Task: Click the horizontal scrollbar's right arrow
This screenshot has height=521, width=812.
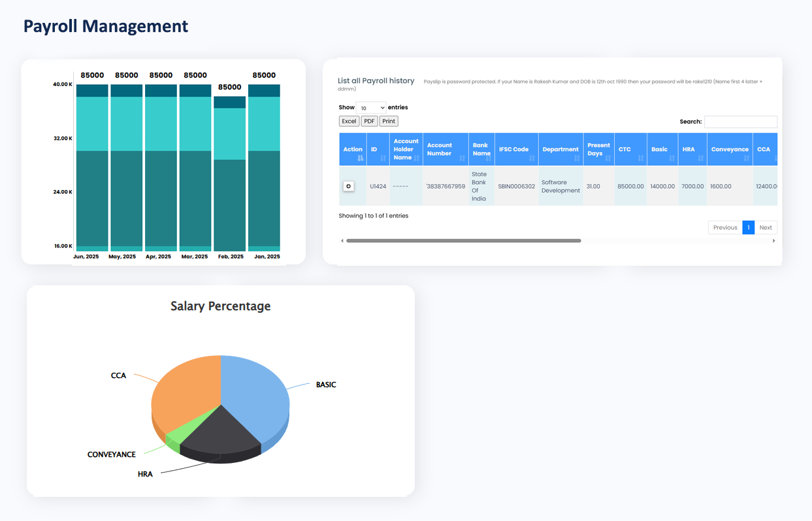Action: point(774,241)
